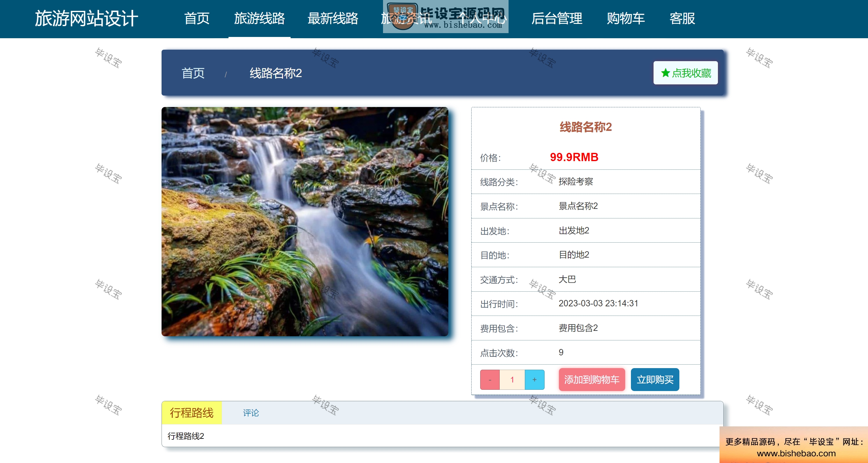Click the date 2023-03-03 23:14:31
868x463 pixels.
click(x=598, y=303)
